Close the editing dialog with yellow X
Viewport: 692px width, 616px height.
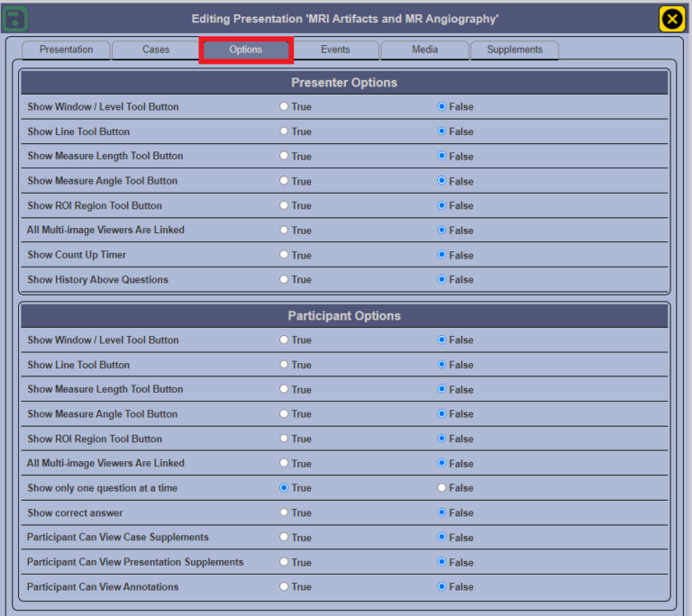click(x=670, y=19)
